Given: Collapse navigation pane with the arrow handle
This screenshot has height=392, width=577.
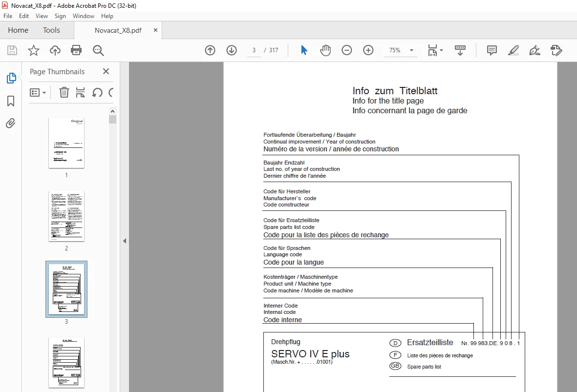Looking at the screenshot, I should coord(125,241).
